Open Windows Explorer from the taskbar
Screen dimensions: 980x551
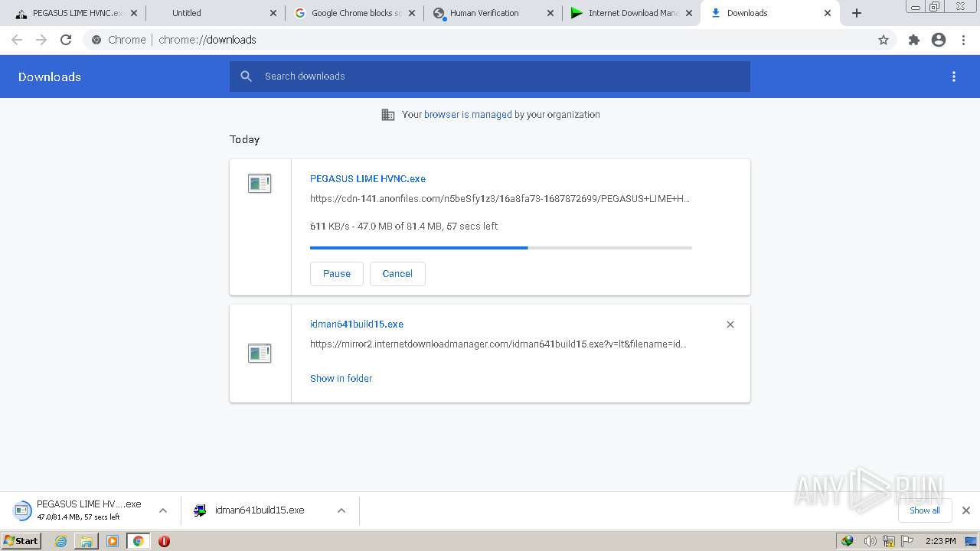(87, 541)
